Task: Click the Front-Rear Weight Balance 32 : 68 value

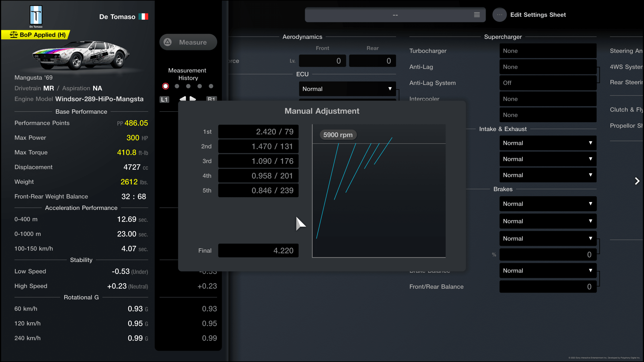Action: 134,197
